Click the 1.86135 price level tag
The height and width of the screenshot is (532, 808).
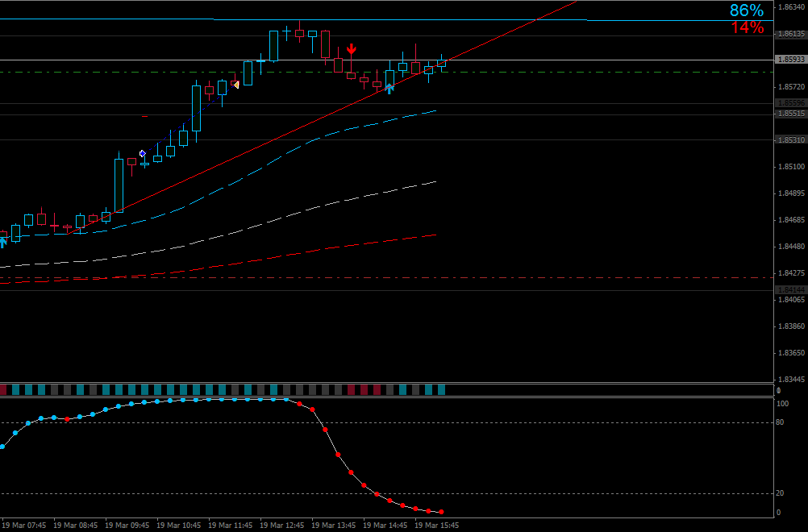(x=791, y=34)
